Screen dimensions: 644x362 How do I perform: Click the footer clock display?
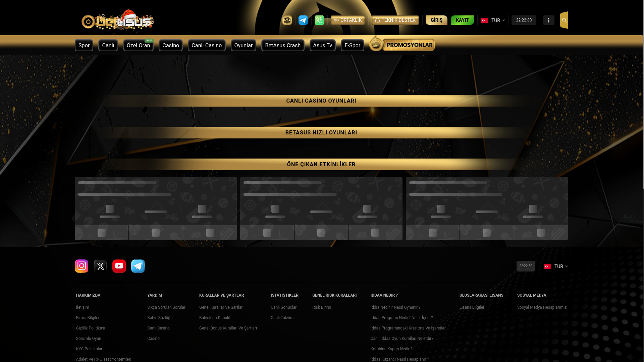pyautogui.click(x=526, y=266)
